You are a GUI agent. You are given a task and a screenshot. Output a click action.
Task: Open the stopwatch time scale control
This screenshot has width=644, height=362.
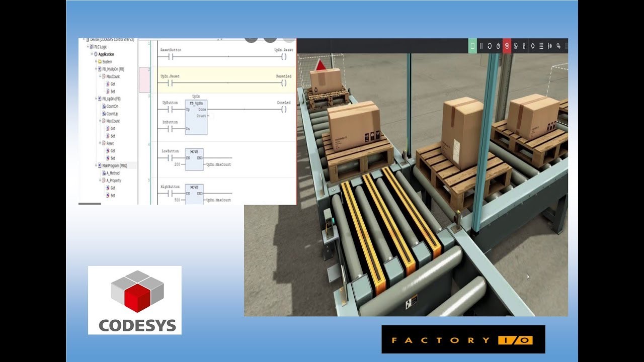click(498, 46)
